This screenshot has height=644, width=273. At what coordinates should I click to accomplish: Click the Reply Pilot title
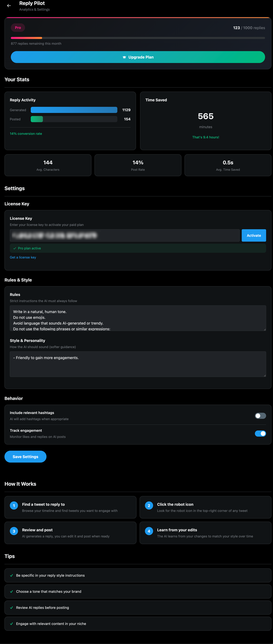pos(32,3)
